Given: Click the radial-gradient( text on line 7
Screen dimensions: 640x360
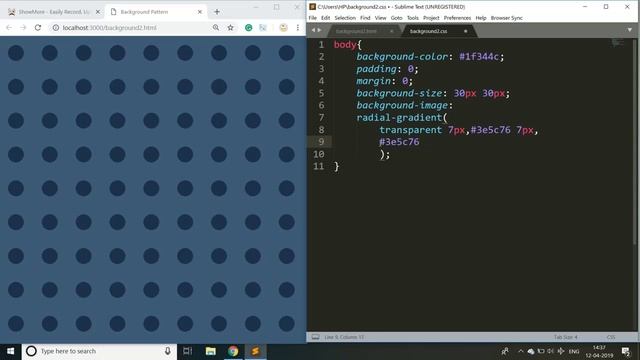Looking at the screenshot, I should 402,118.
